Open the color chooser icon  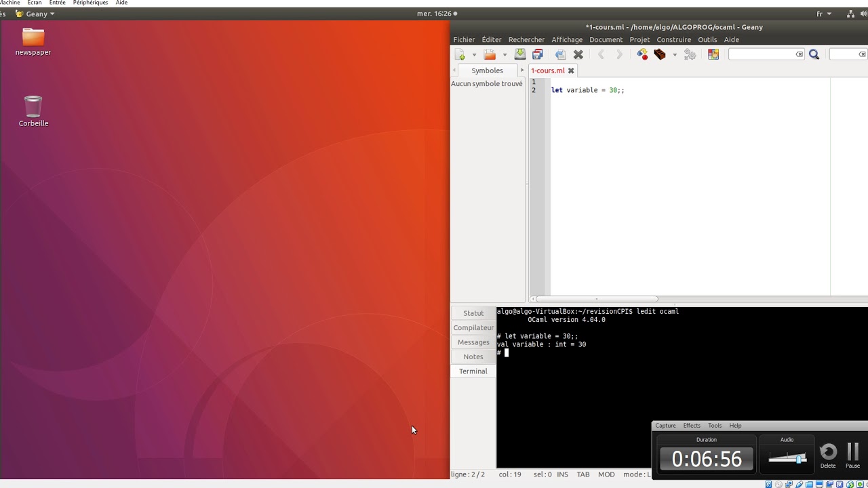tap(713, 55)
